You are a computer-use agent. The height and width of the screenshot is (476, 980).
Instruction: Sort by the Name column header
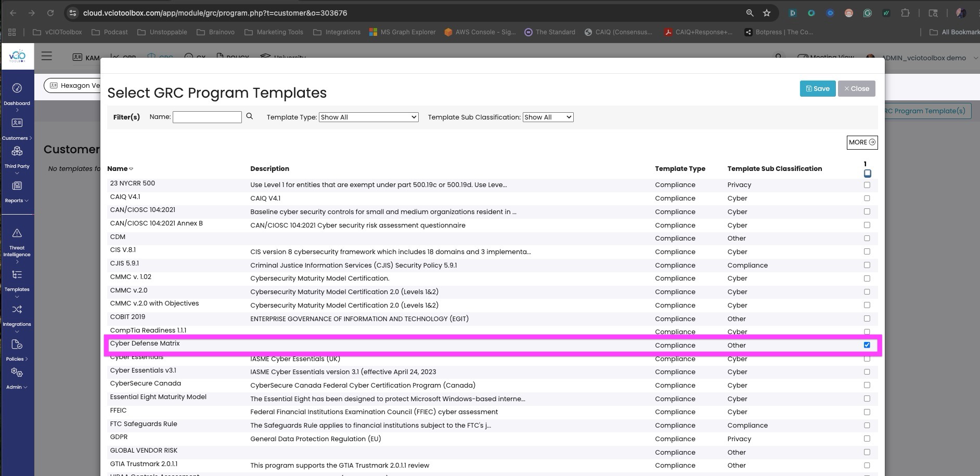[120, 168]
